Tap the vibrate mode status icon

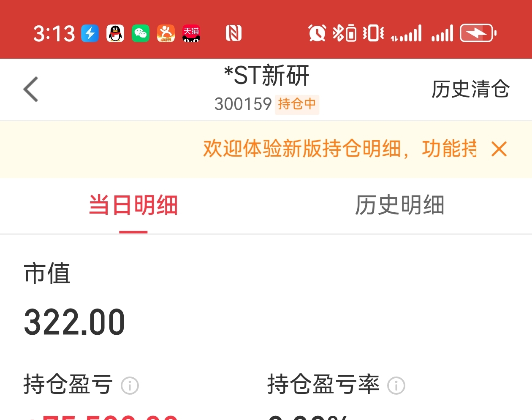pos(373,33)
